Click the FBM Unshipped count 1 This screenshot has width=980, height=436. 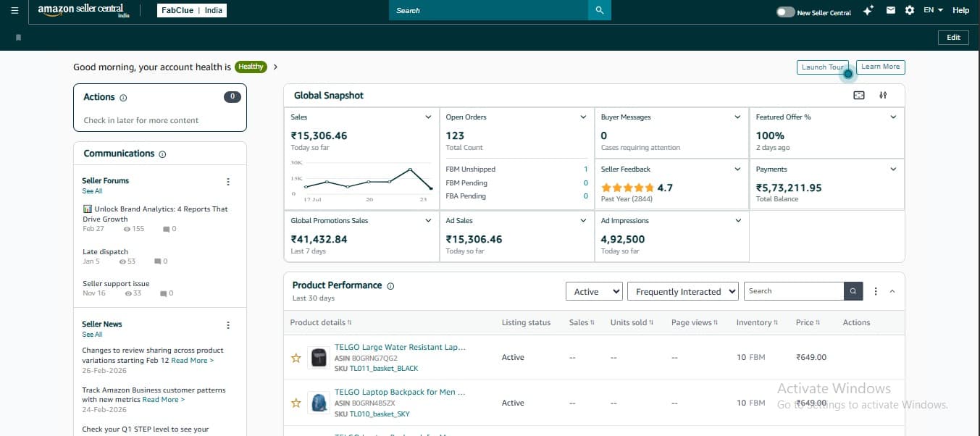(585, 169)
